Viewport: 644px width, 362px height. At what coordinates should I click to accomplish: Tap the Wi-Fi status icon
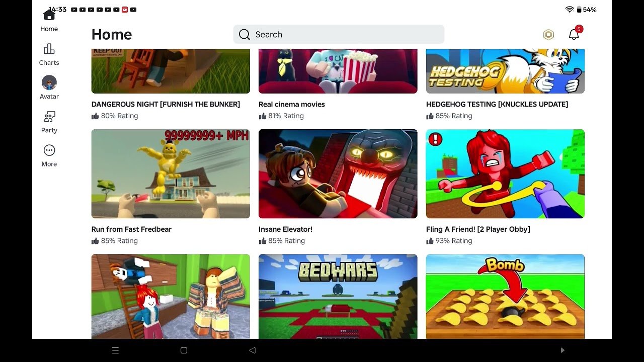570,10
